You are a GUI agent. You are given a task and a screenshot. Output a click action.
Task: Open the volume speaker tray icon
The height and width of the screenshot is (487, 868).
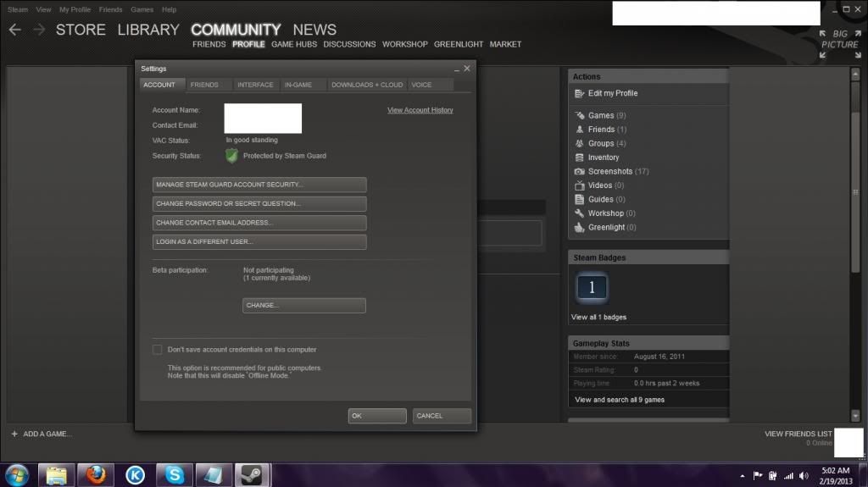point(804,476)
